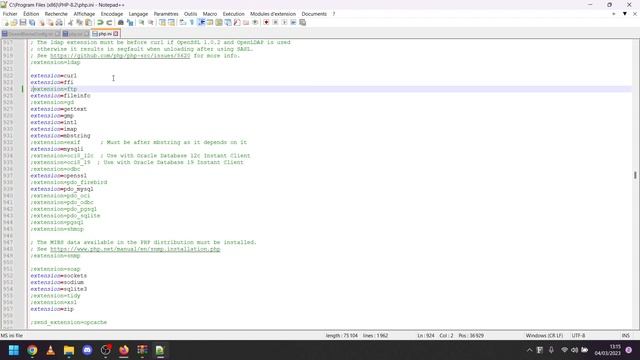Show the Document List panel
Image resolution: width=640 pixels, height=360 pixels.
(x=228, y=22)
